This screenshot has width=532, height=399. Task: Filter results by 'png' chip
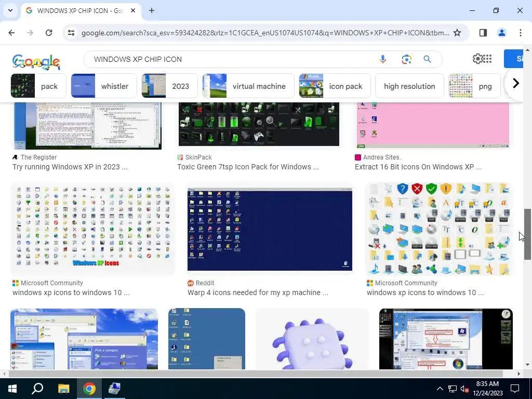click(x=475, y=86)
